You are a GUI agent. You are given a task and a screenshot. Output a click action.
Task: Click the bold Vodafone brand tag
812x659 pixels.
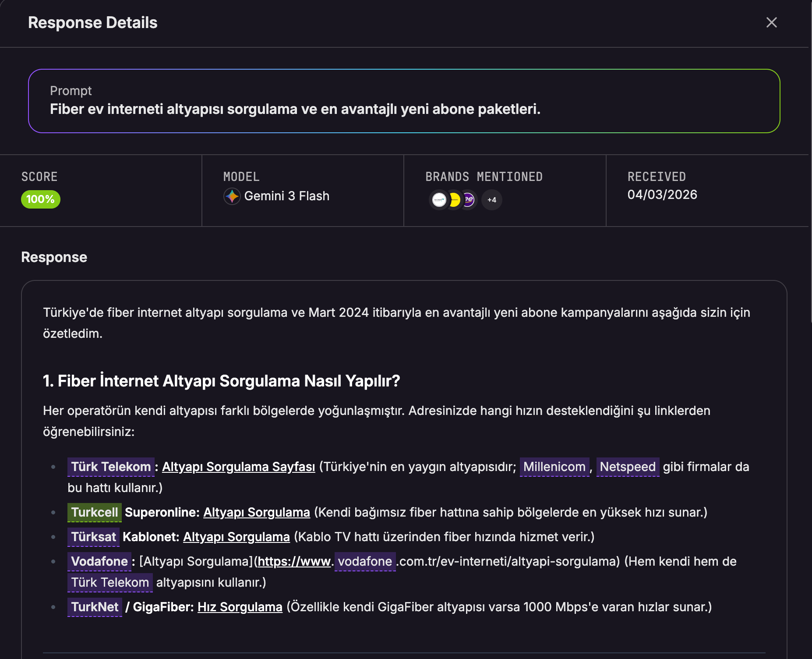point(99,561)
